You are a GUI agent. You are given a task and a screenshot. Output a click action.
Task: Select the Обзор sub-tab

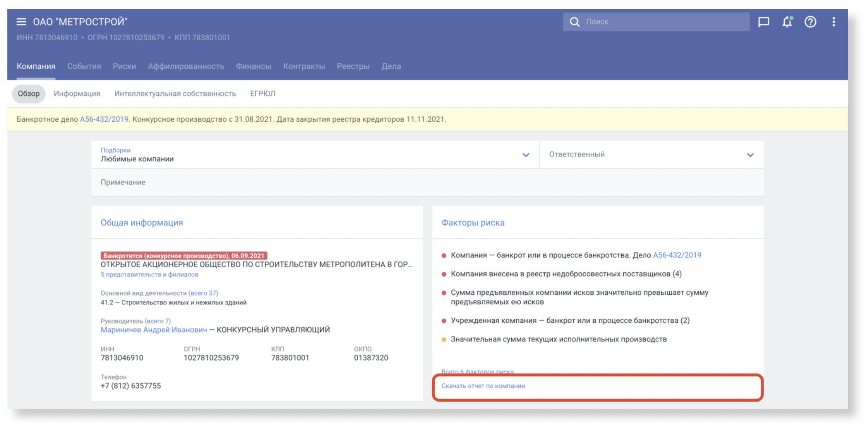29,94
